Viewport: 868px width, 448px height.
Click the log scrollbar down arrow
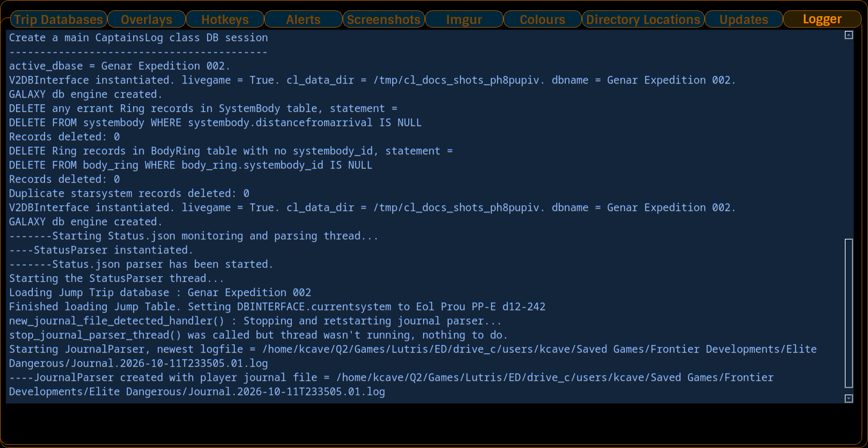click(849, 398)
